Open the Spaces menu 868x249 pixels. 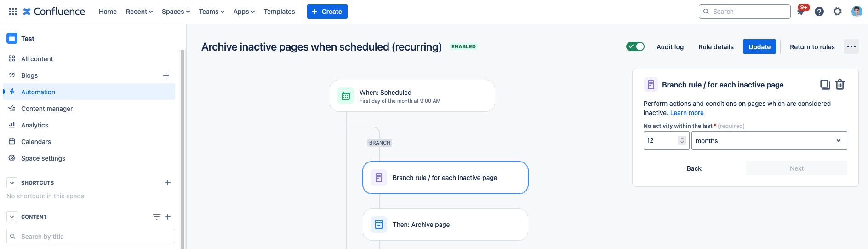[x=176, y=12]
